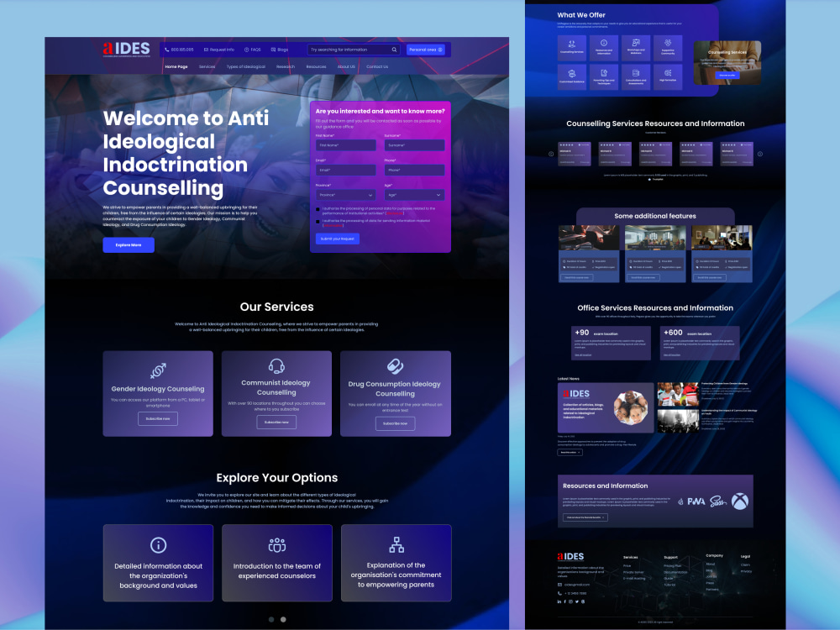The image size is (840, 630).
Task: Click the hierarchy icon on commitment card
Action: (396, 545)
